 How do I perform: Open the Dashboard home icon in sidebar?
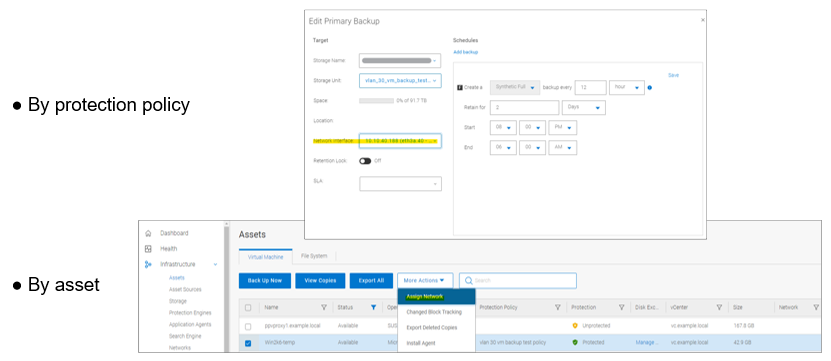point(148,233)
